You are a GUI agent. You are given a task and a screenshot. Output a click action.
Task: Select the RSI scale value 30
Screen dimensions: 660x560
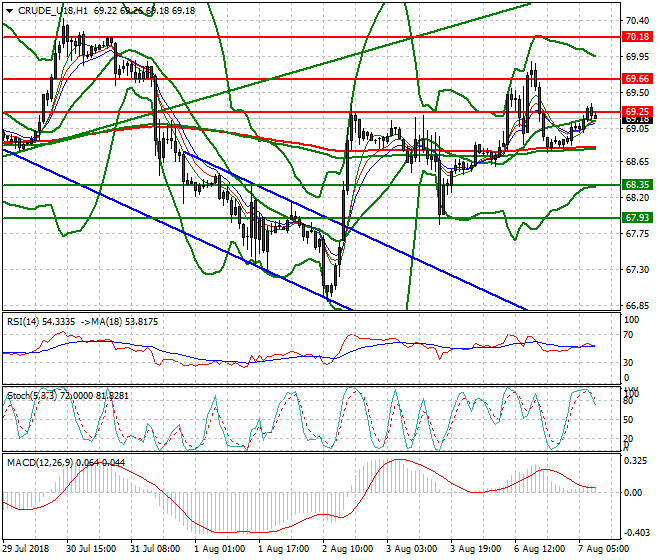628,363
